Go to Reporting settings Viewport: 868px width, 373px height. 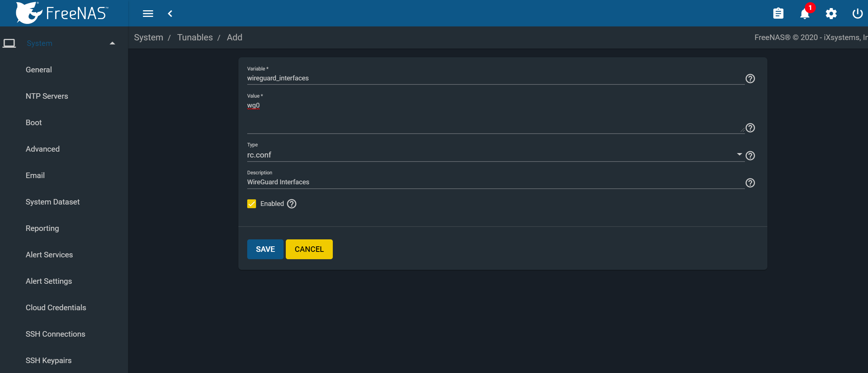tap(42, 228)
